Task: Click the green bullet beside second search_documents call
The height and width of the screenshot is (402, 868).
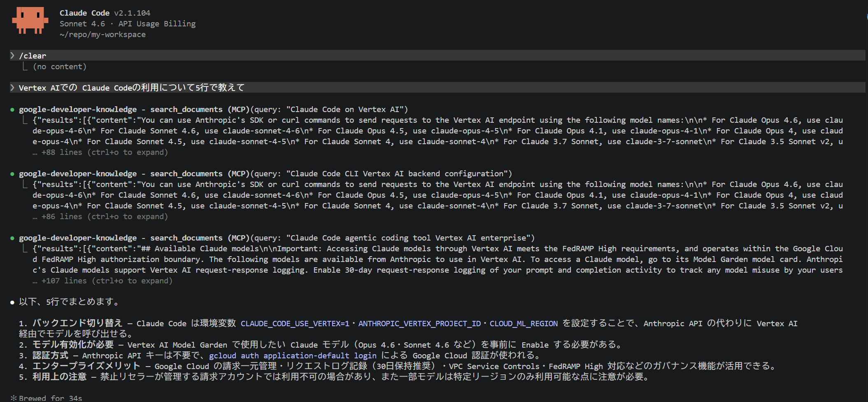Action: [12, 173]
